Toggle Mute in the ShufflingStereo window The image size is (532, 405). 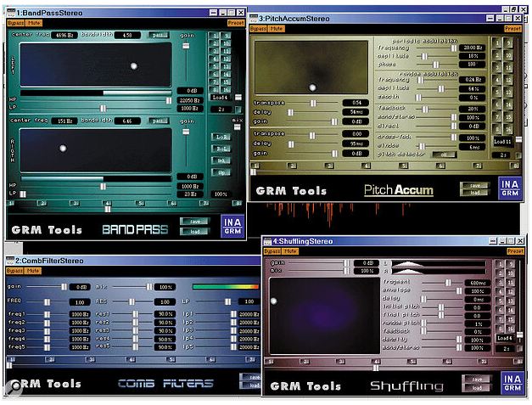(x=290, y=251)
